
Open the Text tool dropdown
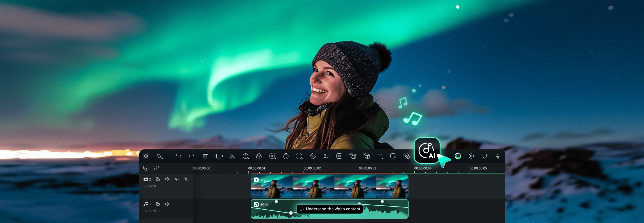(x=380, y=156)
